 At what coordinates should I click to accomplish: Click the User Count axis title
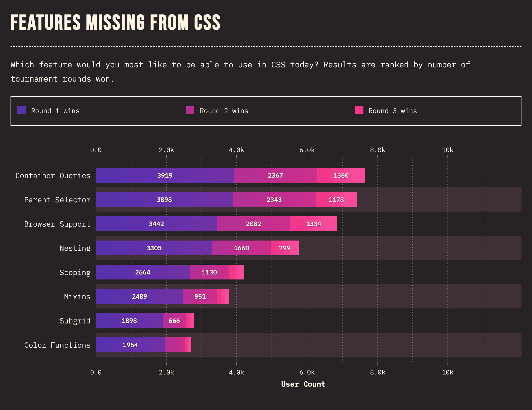click(303, 384)
